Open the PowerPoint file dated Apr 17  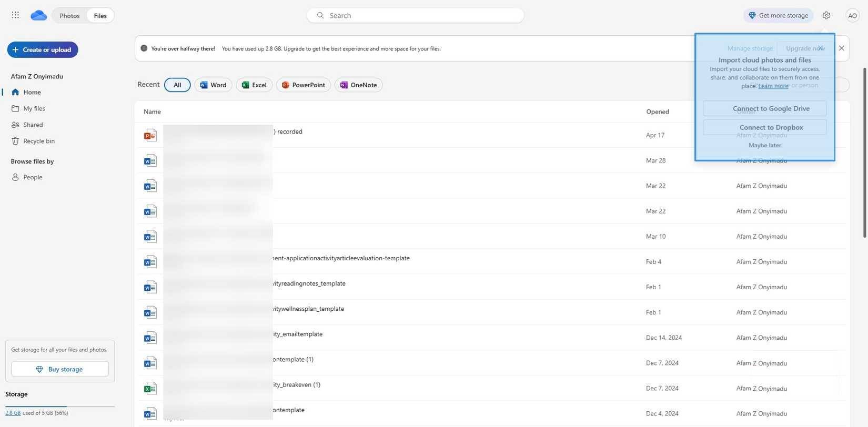coord(150,135)
